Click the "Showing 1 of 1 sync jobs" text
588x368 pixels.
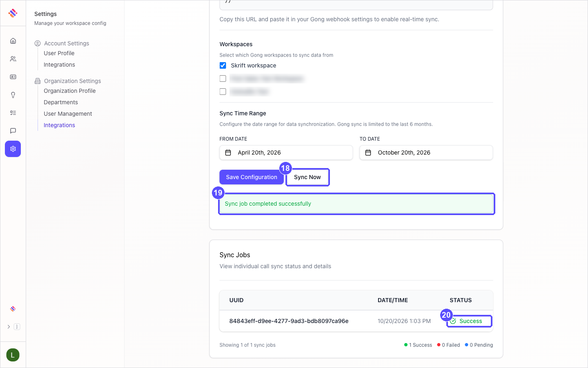(x=247, y=345)
